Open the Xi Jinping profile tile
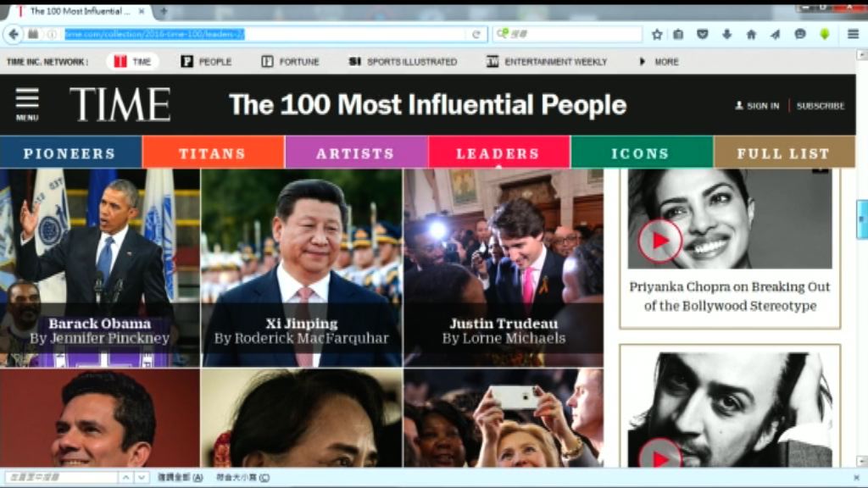The width and height of the screenshot is (868, 488). tap(301, 267)
